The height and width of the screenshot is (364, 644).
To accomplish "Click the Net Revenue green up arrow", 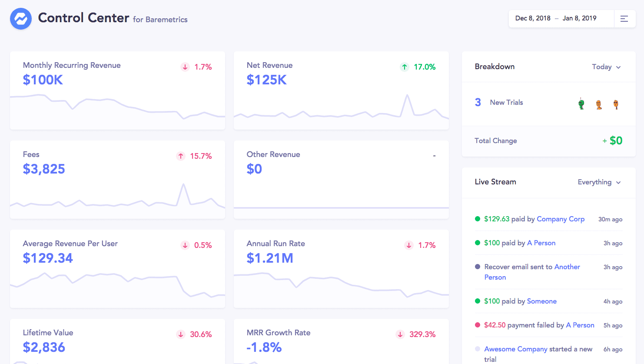I will [x=405, y=67].
